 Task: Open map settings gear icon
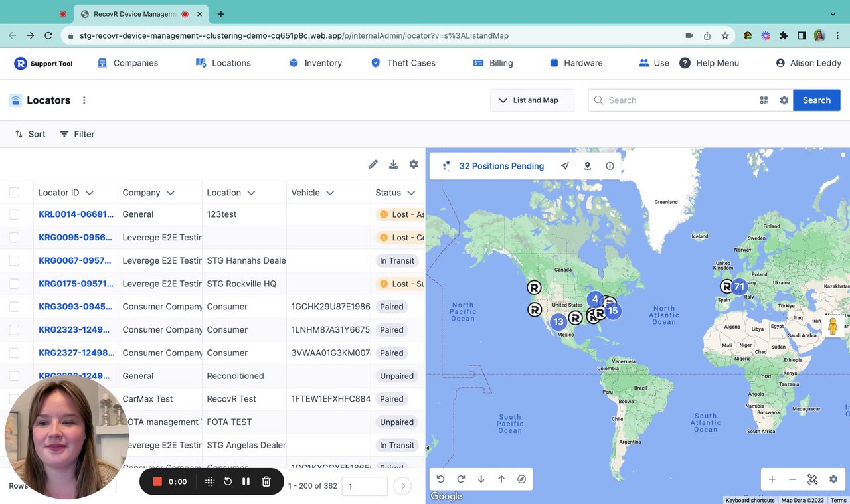pyautogui.click(x=833, y=479)
